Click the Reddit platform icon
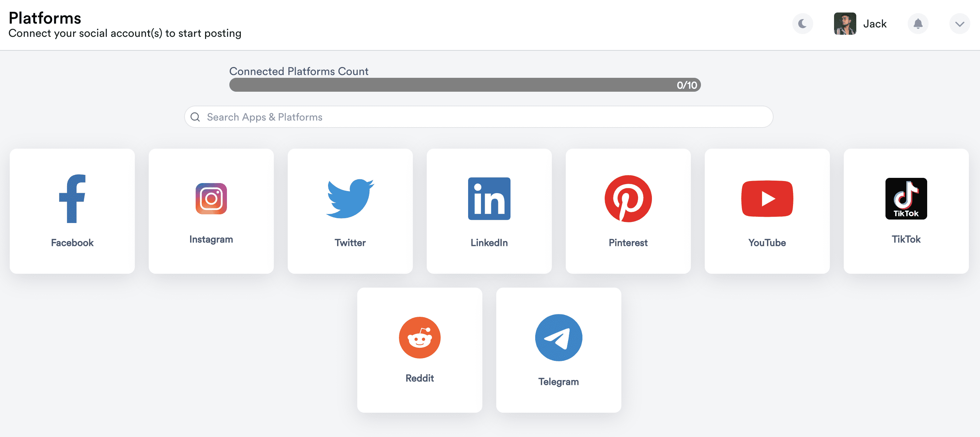Image resolution: width=980 pixels, height=437 pixels. [x=419, y=338]
